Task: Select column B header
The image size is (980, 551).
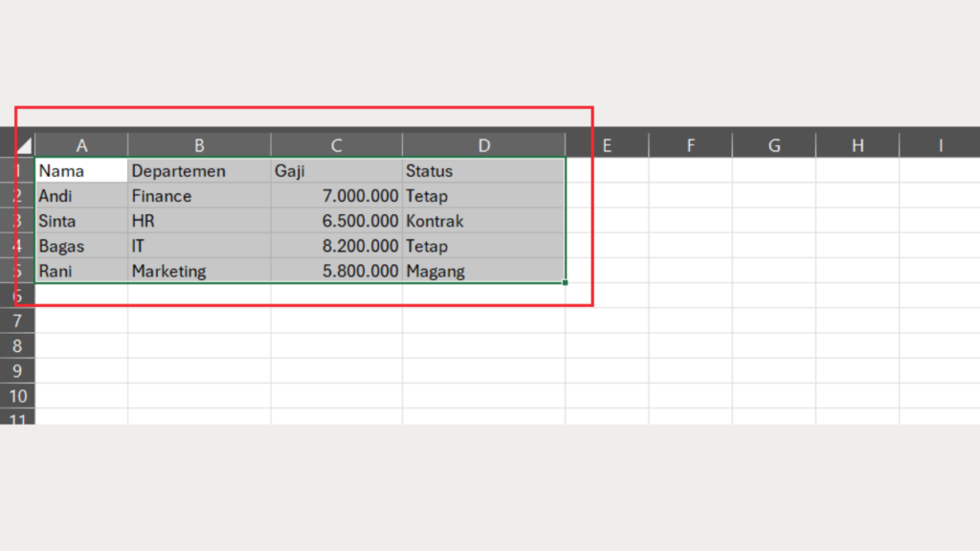Action: click(x=199, y=145)
